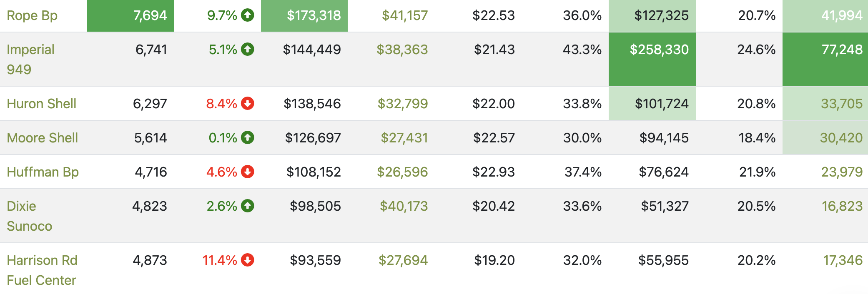Screen dimensions: 868x294
Task: Open the Rope Bp store link
Action: tap(32, 15)
